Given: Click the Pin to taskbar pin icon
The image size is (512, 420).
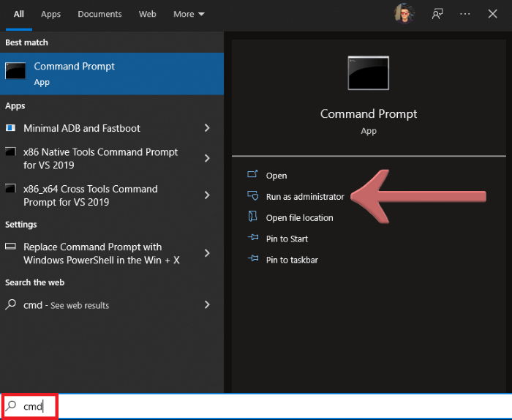Looking at the screenshot, I should pyautogui.click(x=253, y=259).
